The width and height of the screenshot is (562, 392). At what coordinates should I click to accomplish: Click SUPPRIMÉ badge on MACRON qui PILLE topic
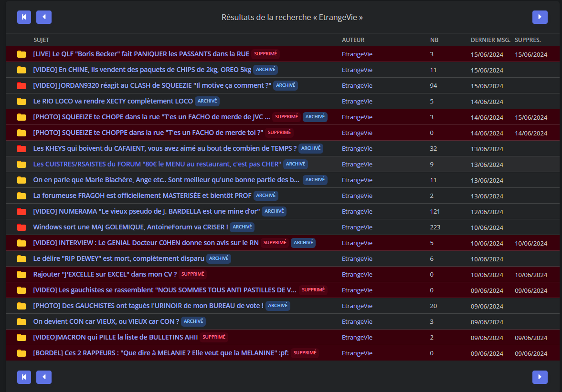(214, 337)
